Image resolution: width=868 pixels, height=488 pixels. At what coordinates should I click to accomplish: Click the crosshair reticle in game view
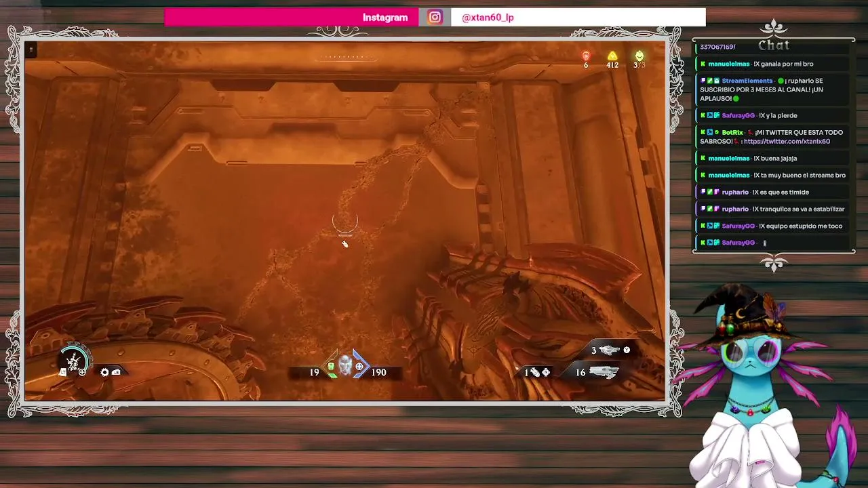[x=344, y=222]
